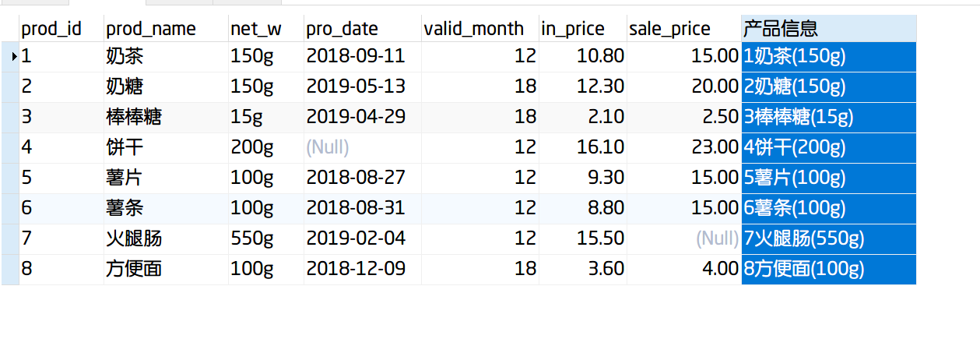This screenshot has width=980, height=339.
Task: Select the row marker for prod_id 5
Action: tap(10, 178)
